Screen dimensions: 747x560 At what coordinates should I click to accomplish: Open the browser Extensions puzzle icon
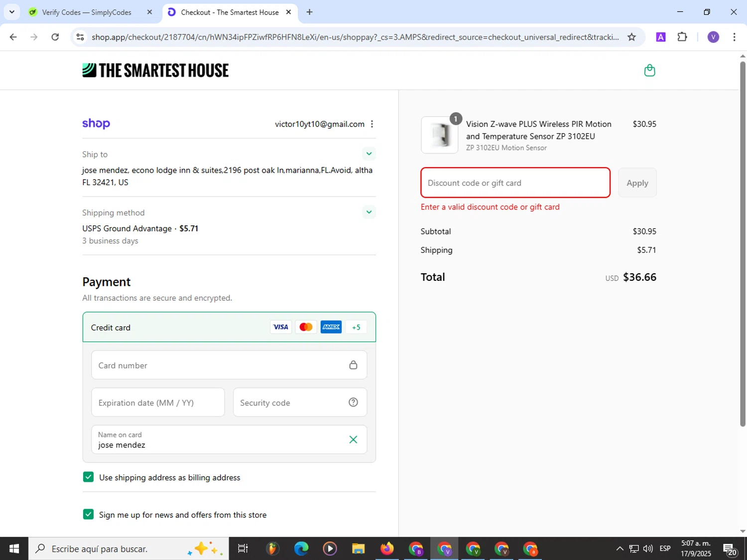tap(682, 37)
